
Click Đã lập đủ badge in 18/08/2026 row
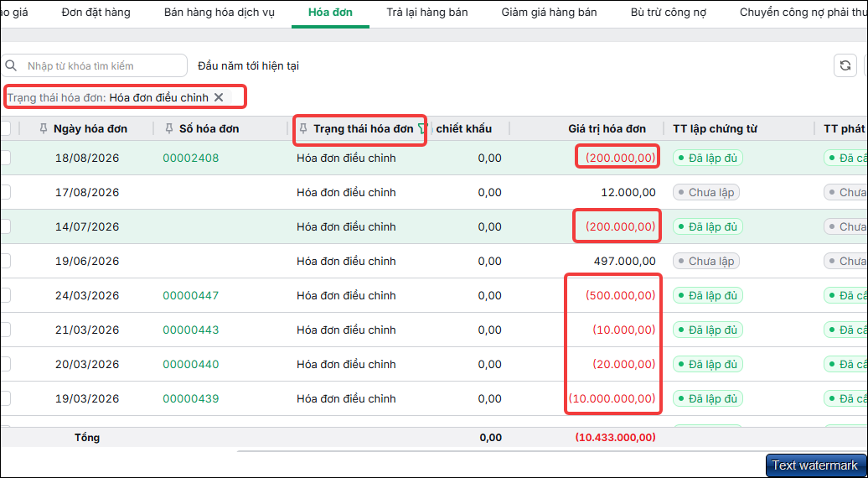(x=707, y=158)
